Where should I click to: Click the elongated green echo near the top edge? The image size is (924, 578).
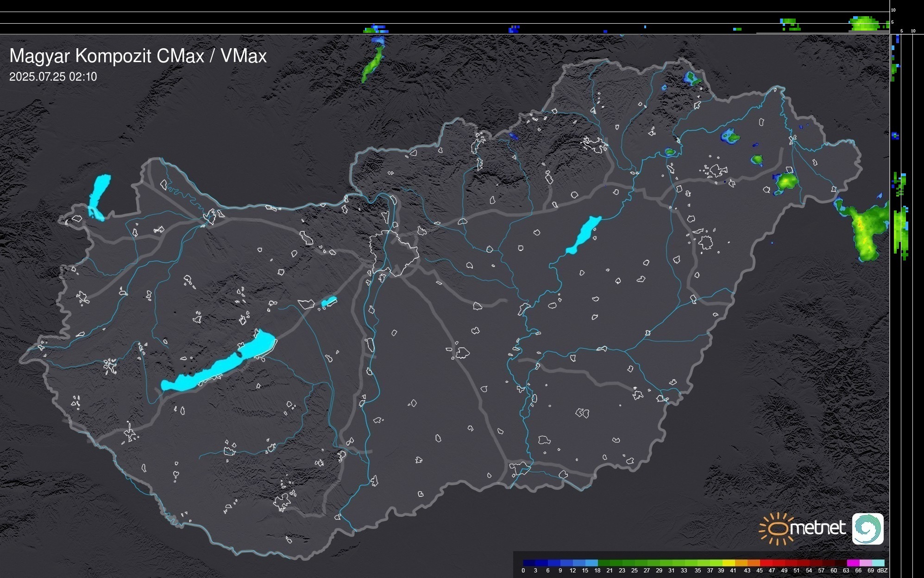click(372, 65)
